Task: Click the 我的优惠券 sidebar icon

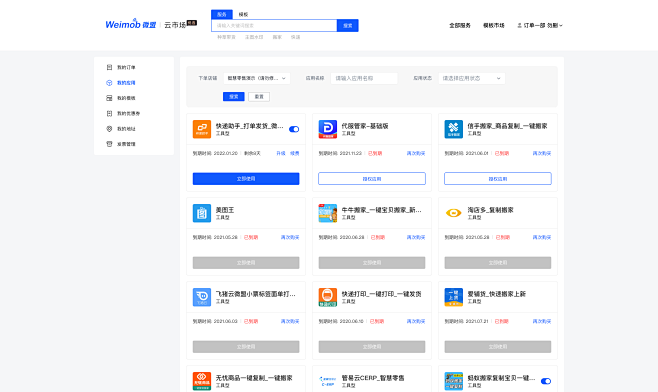Action: [x=109, y=113]
